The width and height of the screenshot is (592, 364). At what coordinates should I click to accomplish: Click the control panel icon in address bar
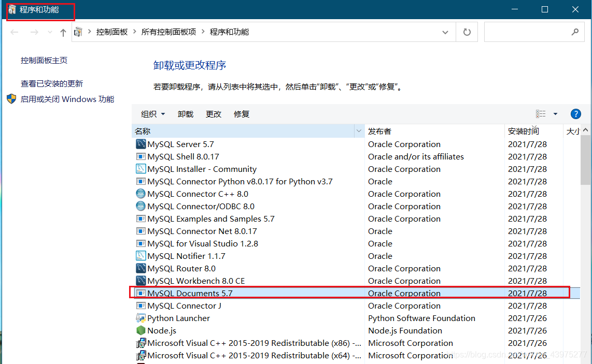78,32
